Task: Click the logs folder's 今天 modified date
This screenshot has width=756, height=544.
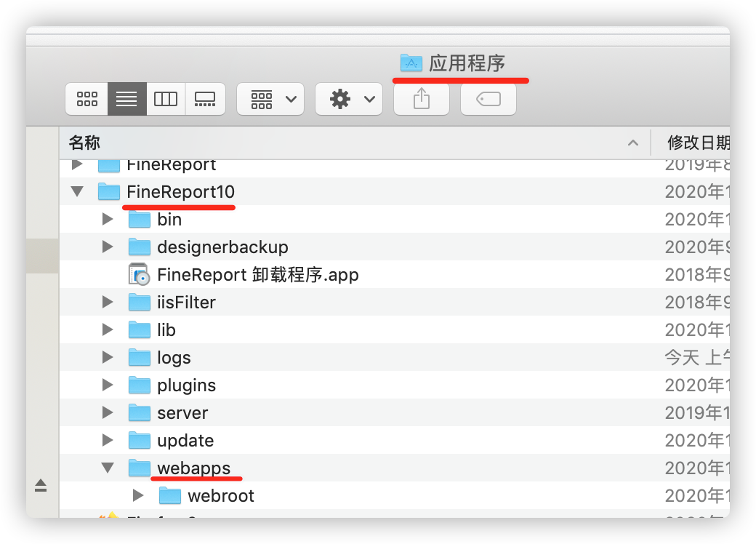Action: [697, 357]
